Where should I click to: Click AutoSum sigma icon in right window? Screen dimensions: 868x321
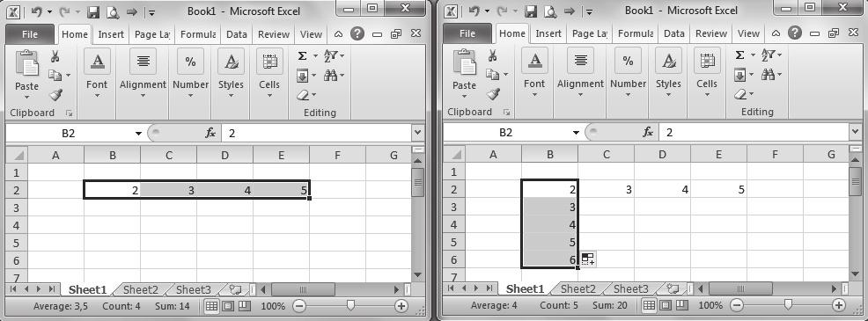[x=739, y=55]
